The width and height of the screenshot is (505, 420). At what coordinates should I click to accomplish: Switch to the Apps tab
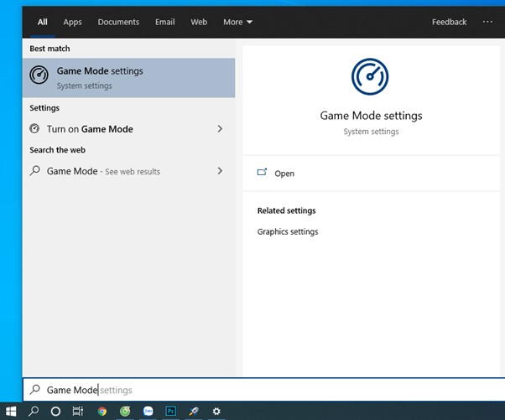click(x=72, y=22)
